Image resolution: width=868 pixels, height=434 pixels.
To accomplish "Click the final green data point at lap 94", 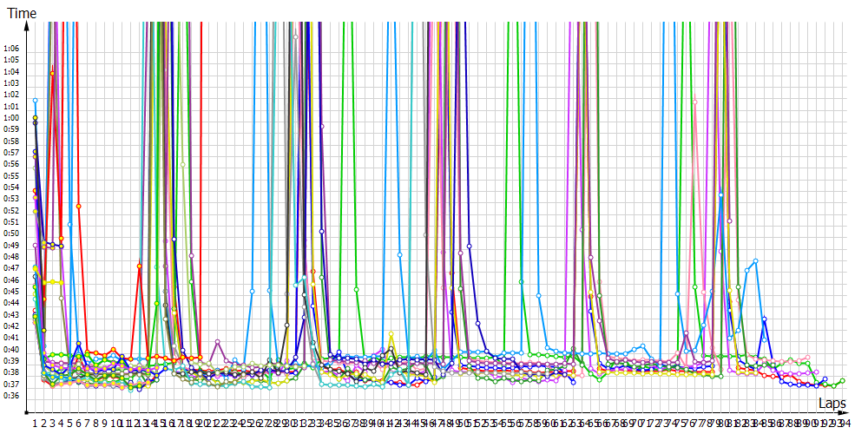I will click(x=842, y=381).
